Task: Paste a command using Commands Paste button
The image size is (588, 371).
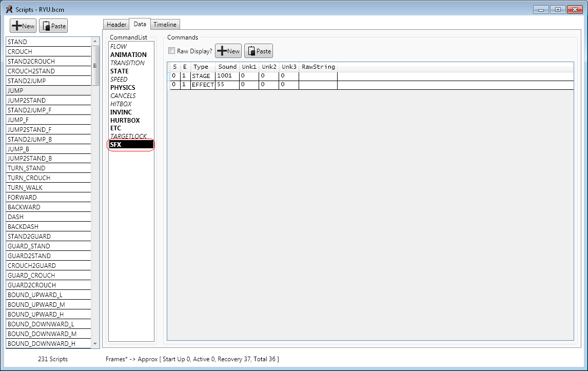Action: pos(259,51)
